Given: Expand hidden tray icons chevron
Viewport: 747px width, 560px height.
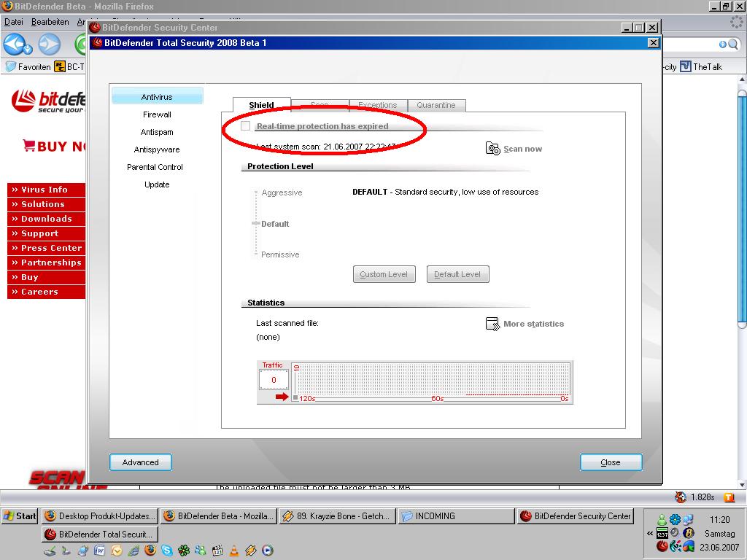Looking at the screenshot, I should point(650,533).
